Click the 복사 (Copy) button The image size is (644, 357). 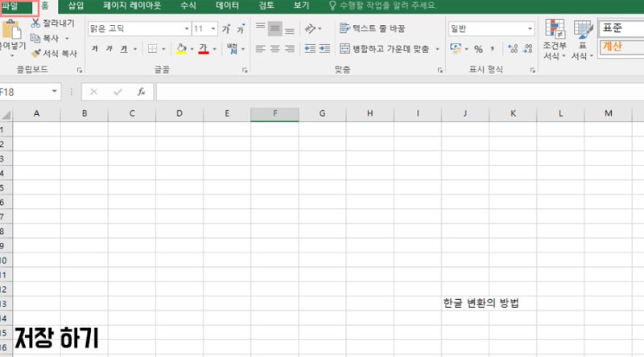(45, 38)
